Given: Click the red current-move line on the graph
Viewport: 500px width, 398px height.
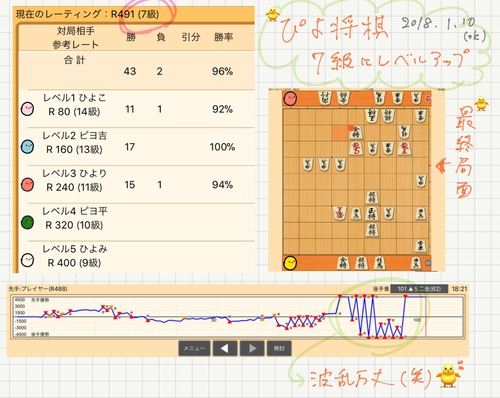Looking at the screenshot, I should (426, 316).
